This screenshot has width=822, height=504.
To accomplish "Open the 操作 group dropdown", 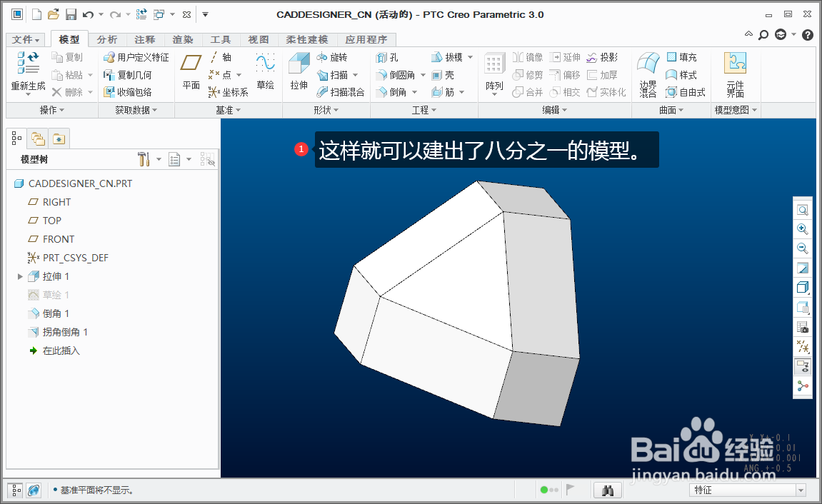I will pyautogui.click(x=52, y=110).
